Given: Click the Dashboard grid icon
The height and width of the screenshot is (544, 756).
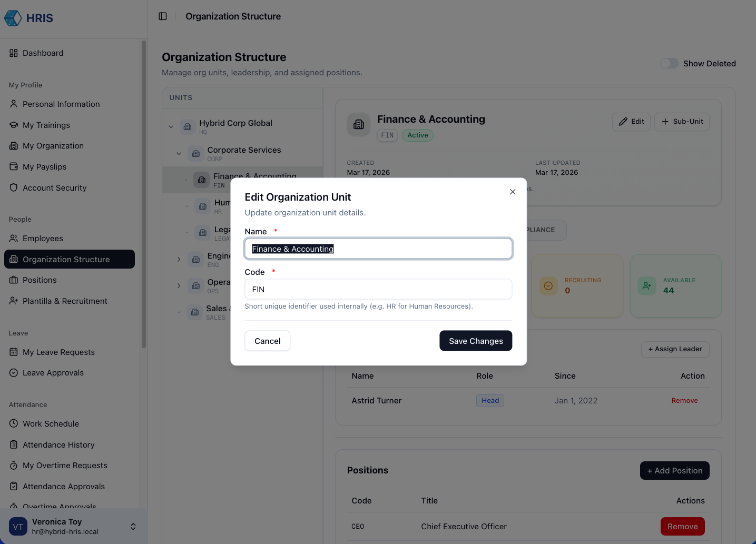Looking at the screenshot, I should [x=14, y=53].
